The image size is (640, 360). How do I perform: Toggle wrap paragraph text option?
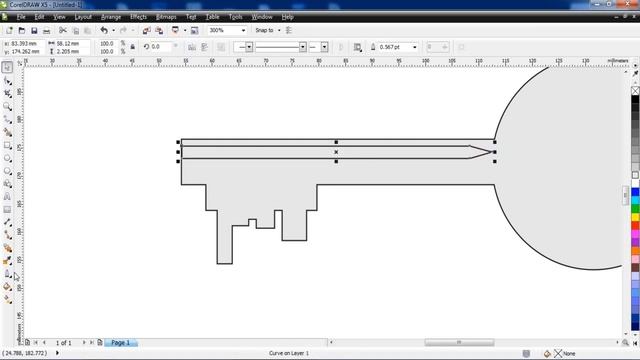tap(358, 47)
